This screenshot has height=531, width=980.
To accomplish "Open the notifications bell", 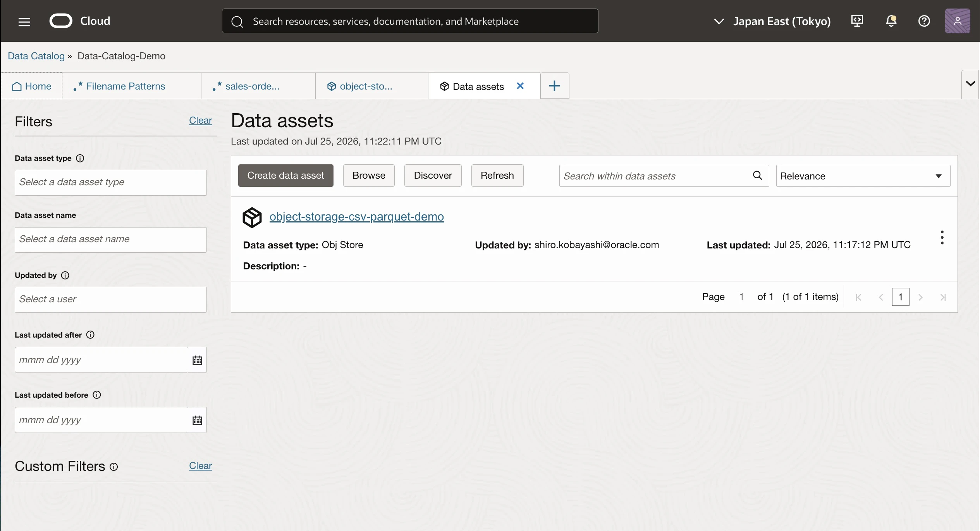I will click(891, 21).
